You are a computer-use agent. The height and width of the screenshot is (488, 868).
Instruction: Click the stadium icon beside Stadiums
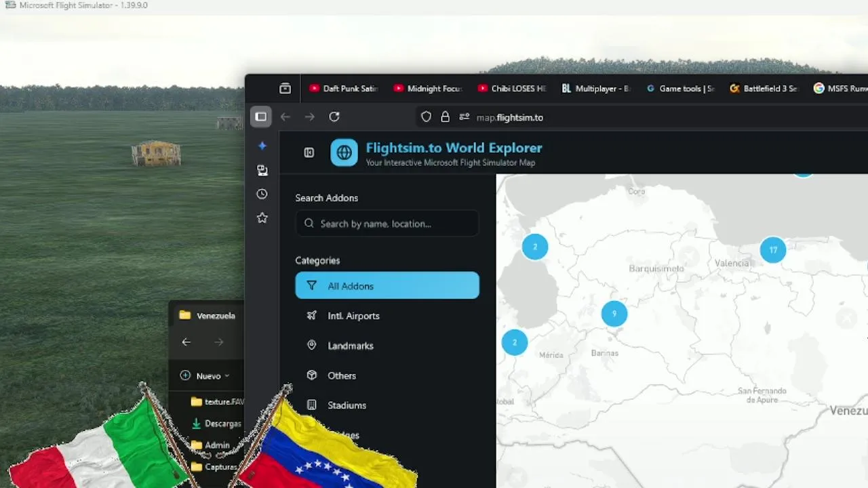click(x=311, y=405)
